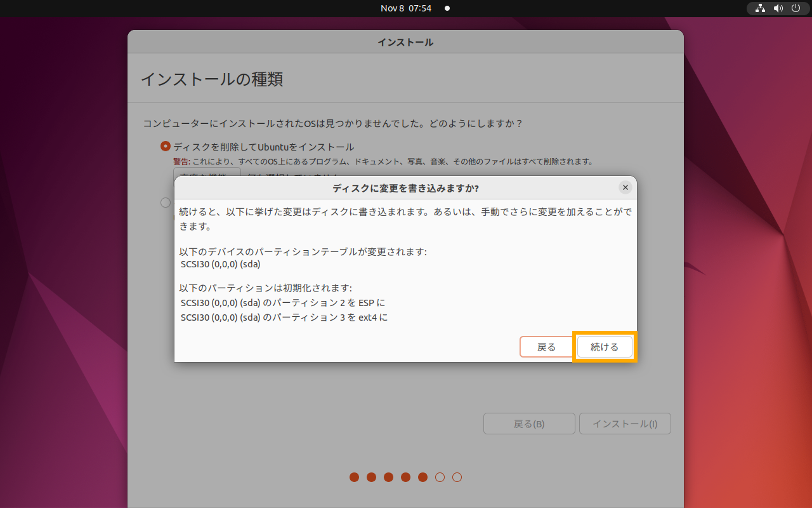Click the dialog title ディスクに変更を書き込みますか?
Image resolution: width=812 pixels, height=508 pixels.
coord(405,188)
